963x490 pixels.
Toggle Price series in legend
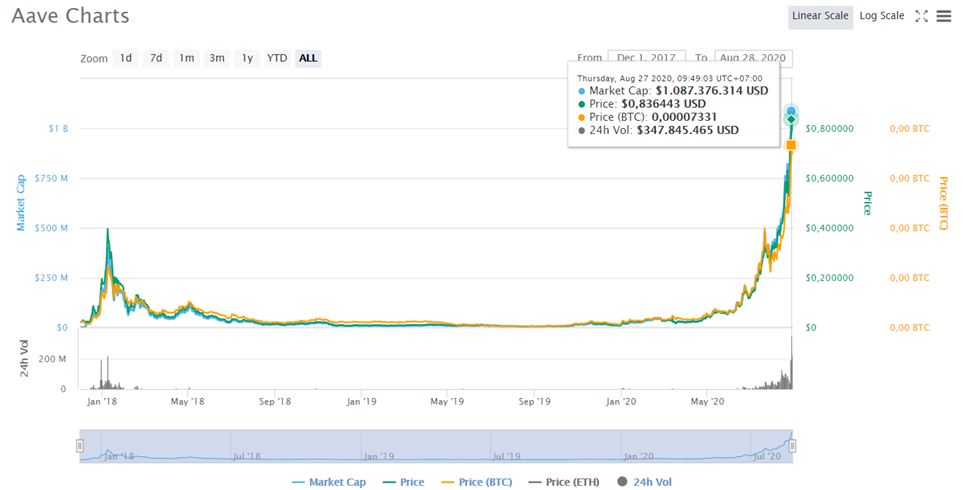click(403, 482)
